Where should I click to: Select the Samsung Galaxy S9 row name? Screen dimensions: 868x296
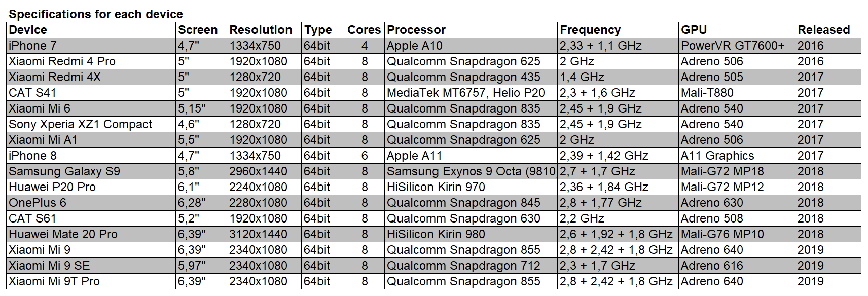coord(64,171)
